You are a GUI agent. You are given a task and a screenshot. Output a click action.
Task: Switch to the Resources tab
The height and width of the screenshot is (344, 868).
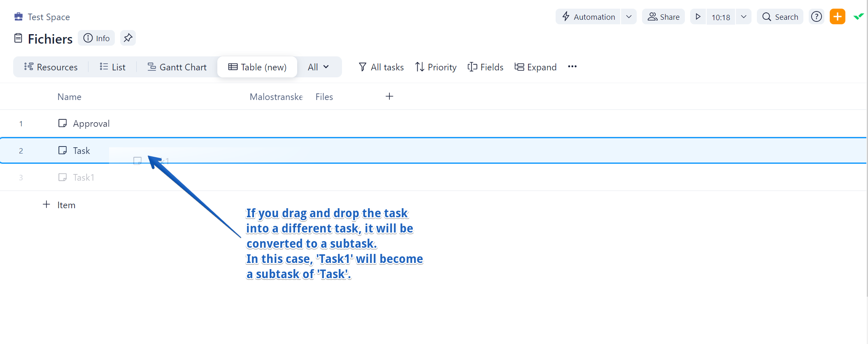click(51, 67)
